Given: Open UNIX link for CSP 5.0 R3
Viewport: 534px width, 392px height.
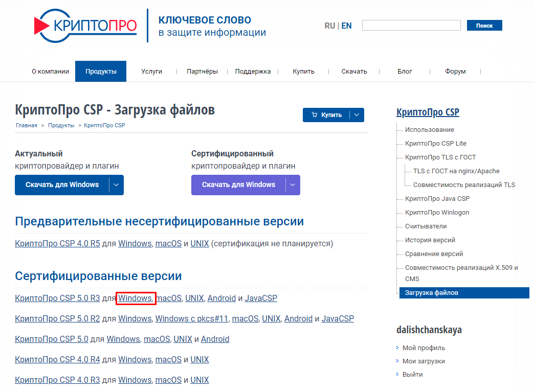Looking at the screenshot, I should click(x=194, y=298).
